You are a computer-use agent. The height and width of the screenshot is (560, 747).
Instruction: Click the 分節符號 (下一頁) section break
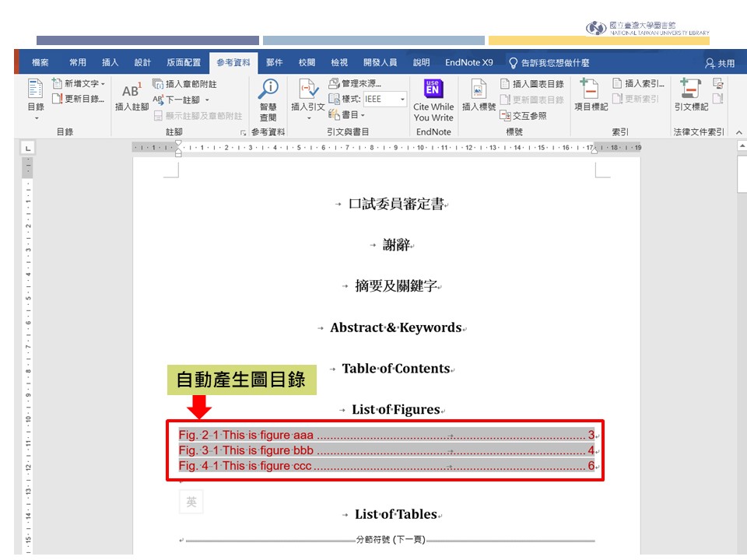pyautogui.click(x=390, y=540)
